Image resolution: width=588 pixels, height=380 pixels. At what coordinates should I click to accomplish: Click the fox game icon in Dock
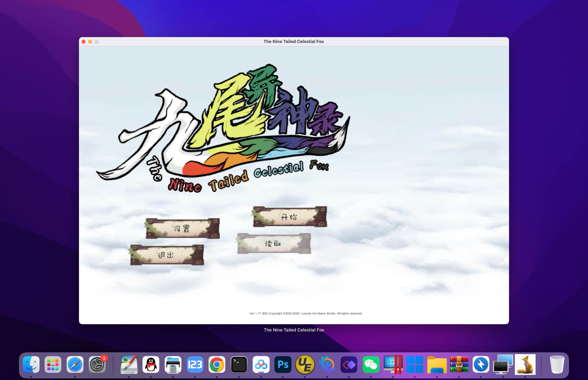[525, 364]
